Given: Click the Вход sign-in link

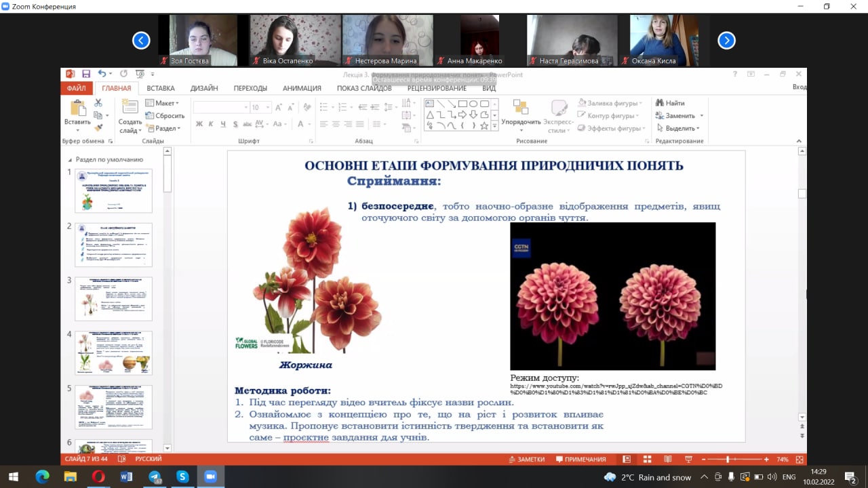Looking at the screenshot, I should (799, 87).
